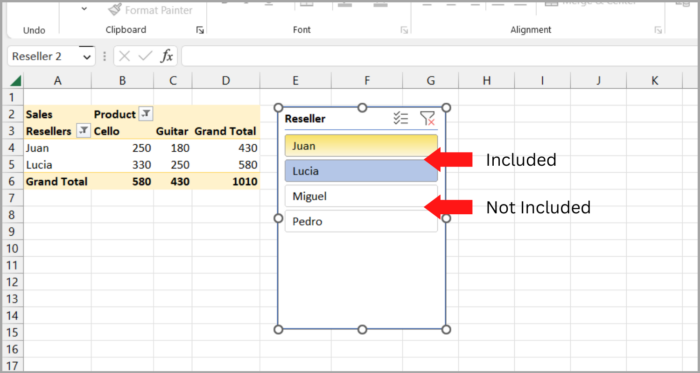Select row 1 header
Screen dimensions: 700x373
[12, 97]
